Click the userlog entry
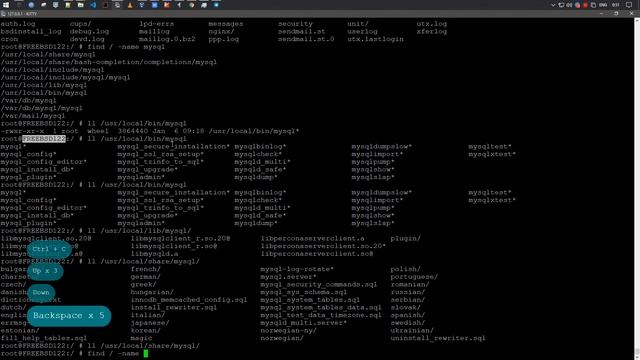 click(362, 31)
